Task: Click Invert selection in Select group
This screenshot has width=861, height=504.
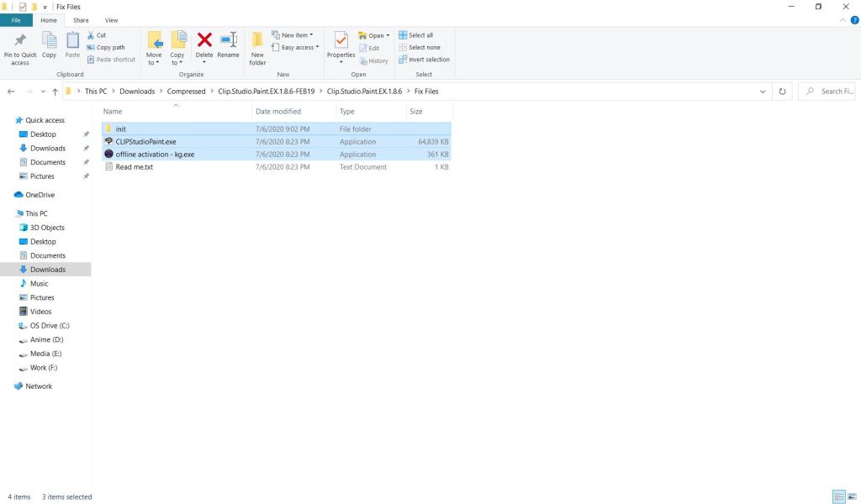Action: click(x=424, y=60)
